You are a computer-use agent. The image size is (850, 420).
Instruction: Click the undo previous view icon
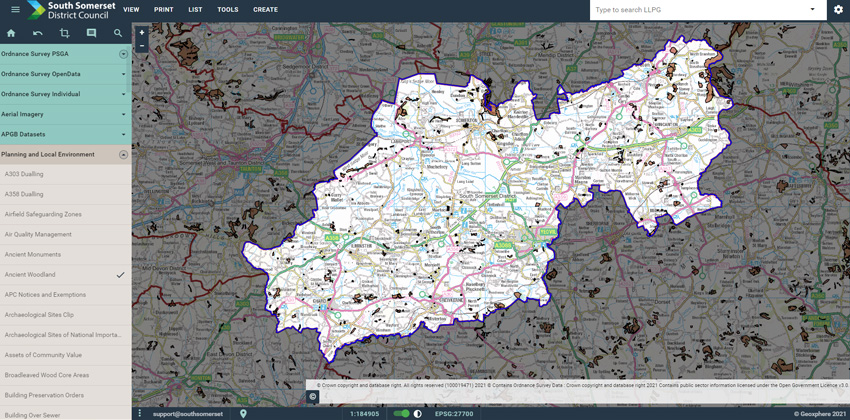point(38,33)
